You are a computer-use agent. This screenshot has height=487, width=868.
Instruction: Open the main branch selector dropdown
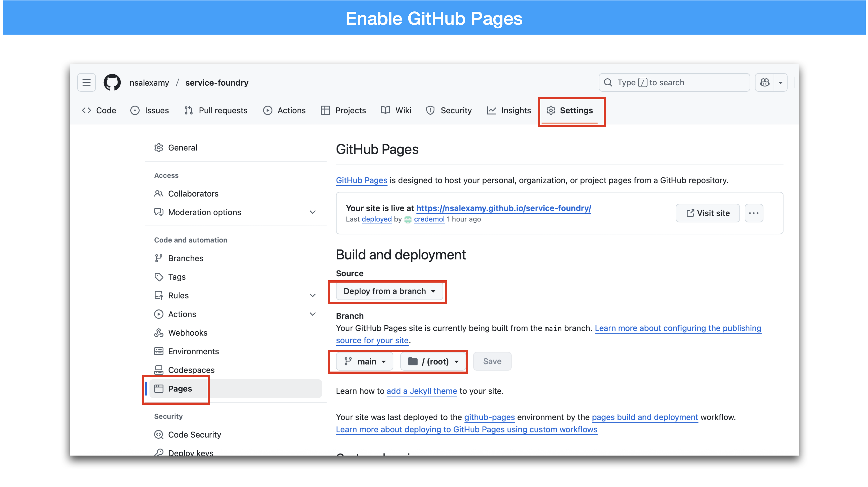pos(365,361)
